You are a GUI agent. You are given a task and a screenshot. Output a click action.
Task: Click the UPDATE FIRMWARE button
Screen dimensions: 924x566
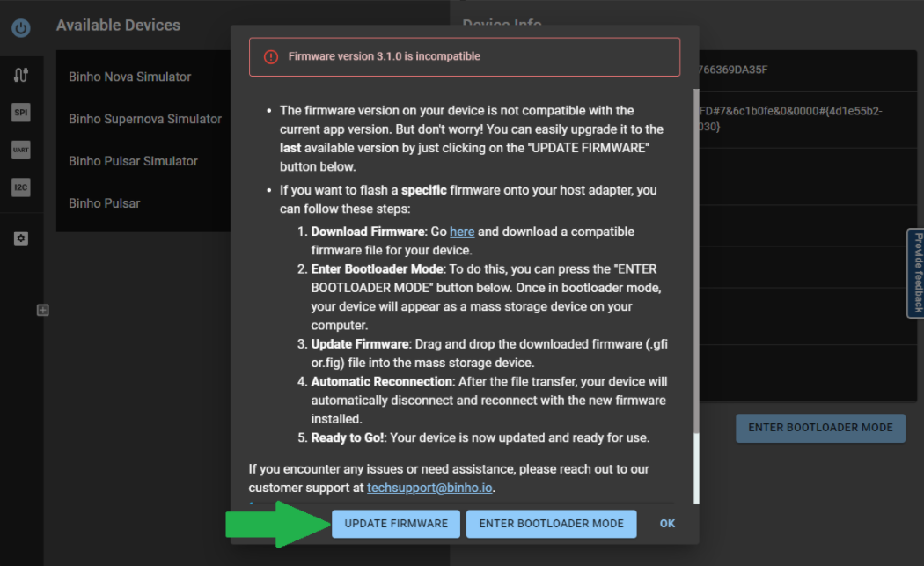point(396,524)
